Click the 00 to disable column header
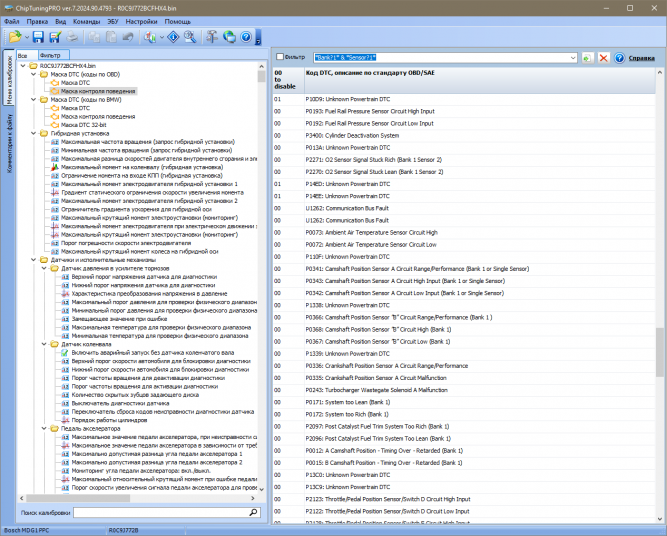 pyautogui.click(x=288, y=80)
